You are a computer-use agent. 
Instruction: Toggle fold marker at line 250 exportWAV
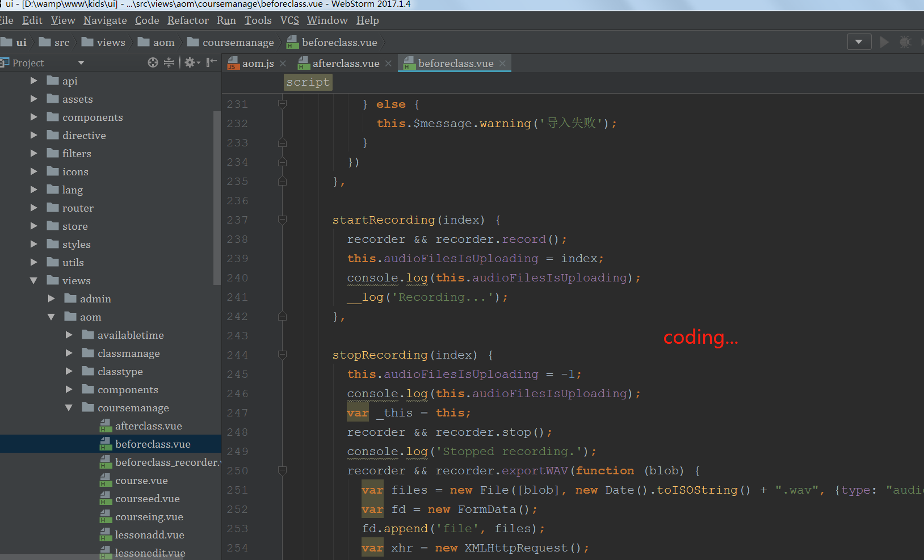(x=282, y=470)
